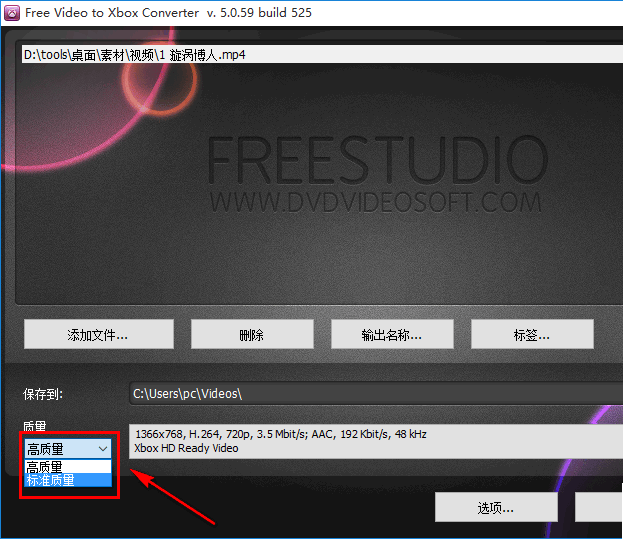Viewport: 623px width, 539px height.
Task: Open the 质量 dropdown showing 高质量
Action: click(x=68, y=449)
